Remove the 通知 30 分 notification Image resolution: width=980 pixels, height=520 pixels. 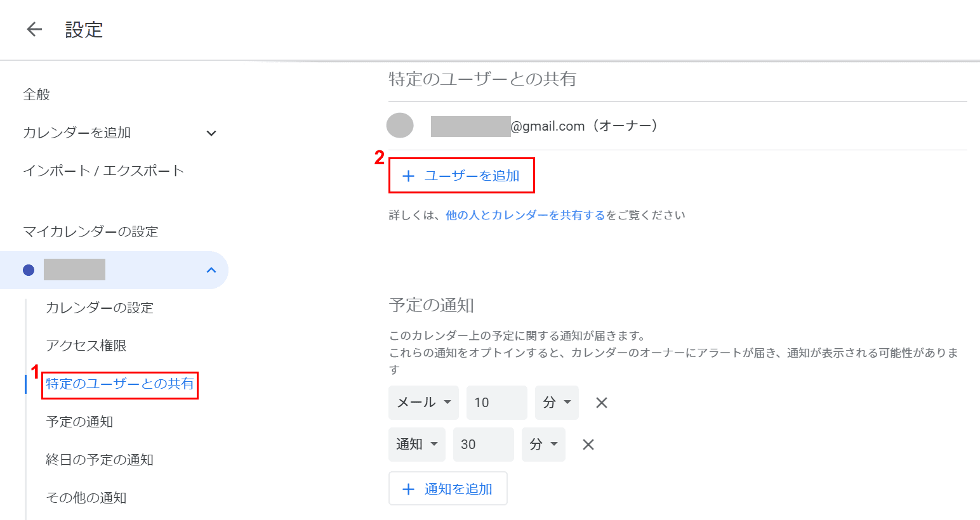588,445
